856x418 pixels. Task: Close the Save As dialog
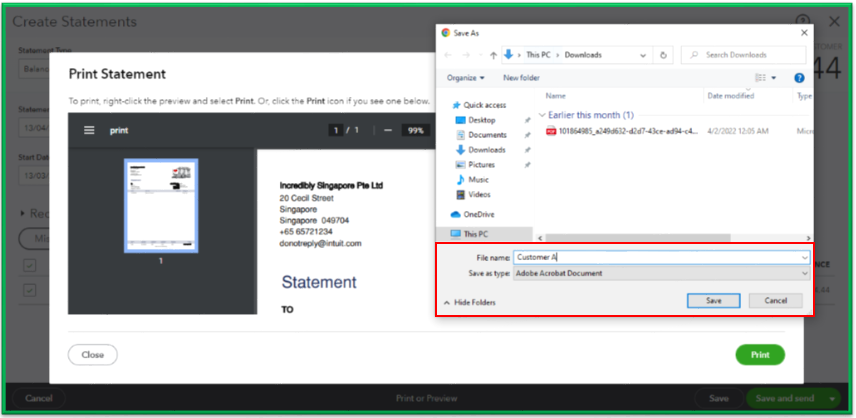click(804, 33)
